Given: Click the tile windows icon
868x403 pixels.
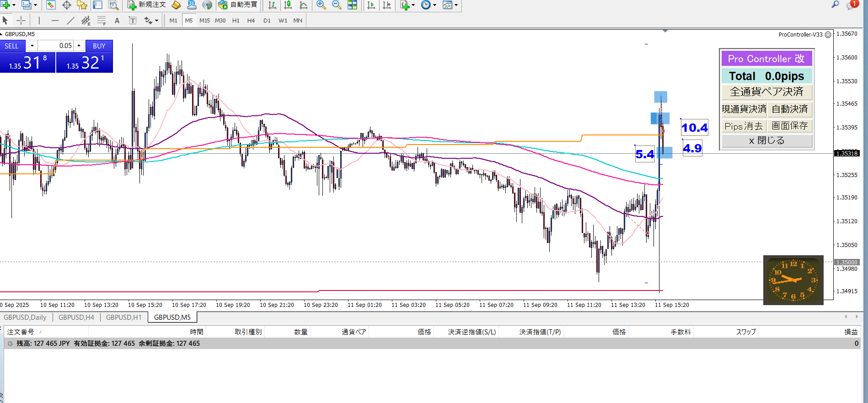Looking at the screenshot, I should tap(352, 5).
